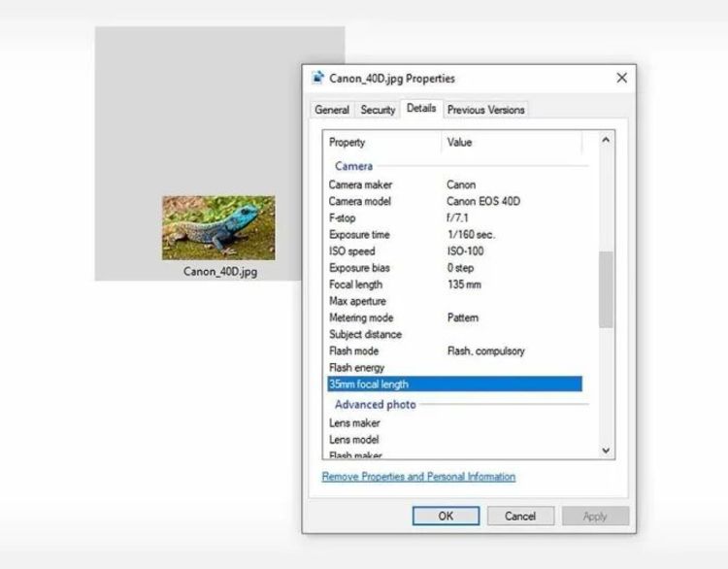The image size is (728, 569).
Task: Click the Property column header
Action: 383,142
